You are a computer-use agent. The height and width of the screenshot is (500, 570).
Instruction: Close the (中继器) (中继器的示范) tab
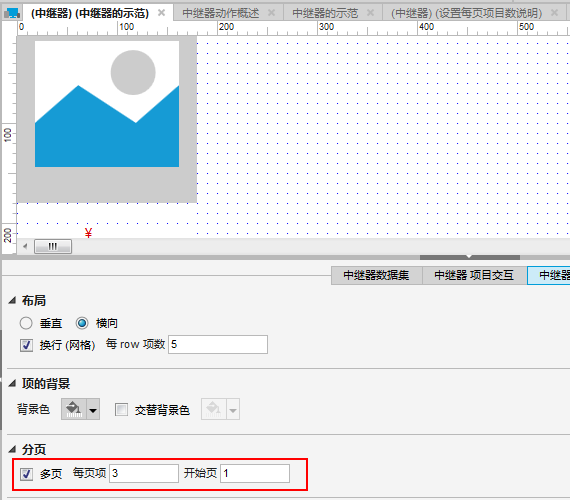click(161, 13)
